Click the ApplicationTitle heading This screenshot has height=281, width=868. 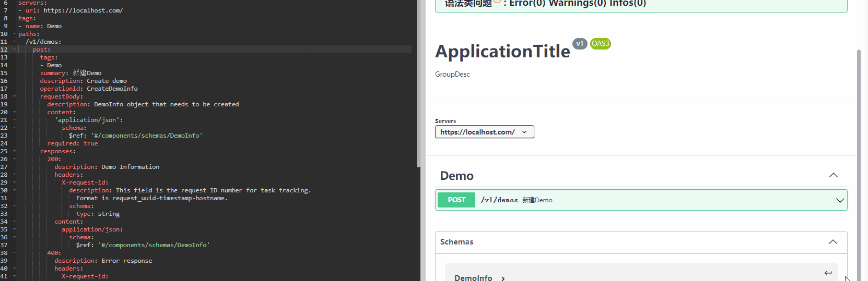(502, 51)
